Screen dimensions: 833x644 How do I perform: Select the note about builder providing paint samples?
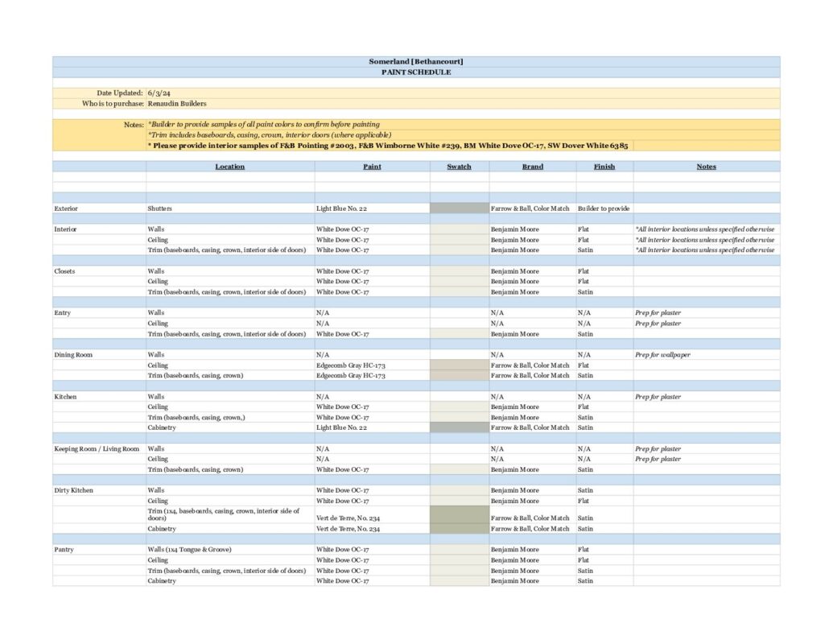coord(263,124)
